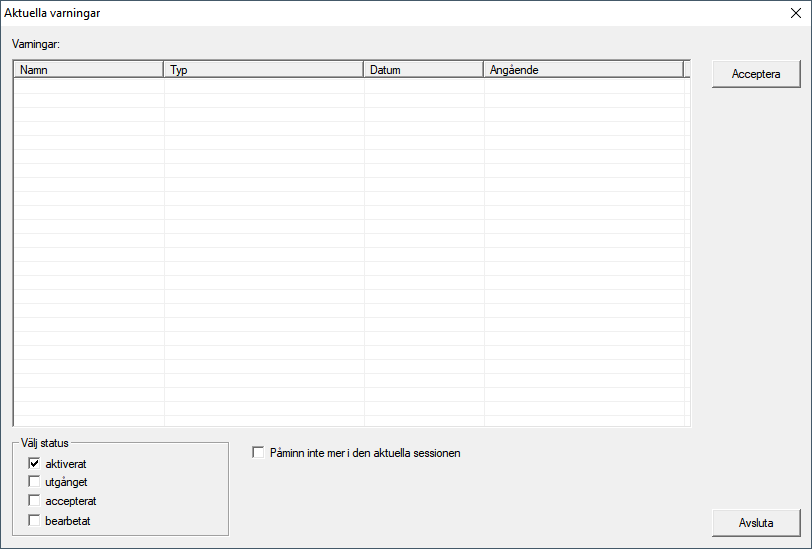Sort the list by Typ header
812x549 pixels.
pos(262,70)
